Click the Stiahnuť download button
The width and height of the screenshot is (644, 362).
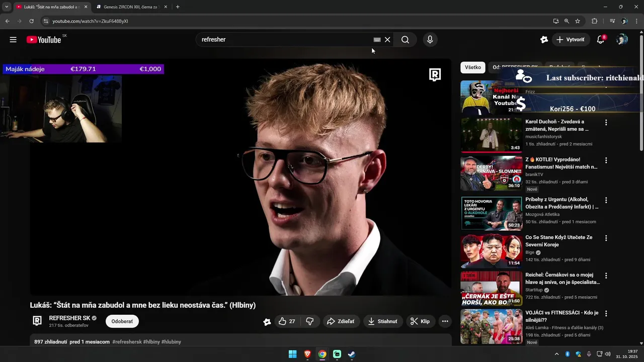382,321
